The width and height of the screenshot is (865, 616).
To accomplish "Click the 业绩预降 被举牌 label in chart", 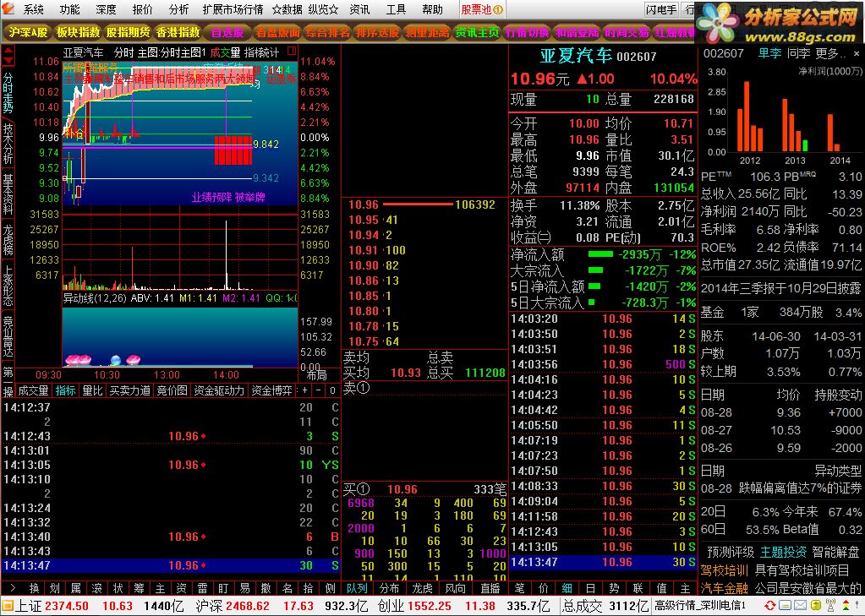I will click(228, 197).
